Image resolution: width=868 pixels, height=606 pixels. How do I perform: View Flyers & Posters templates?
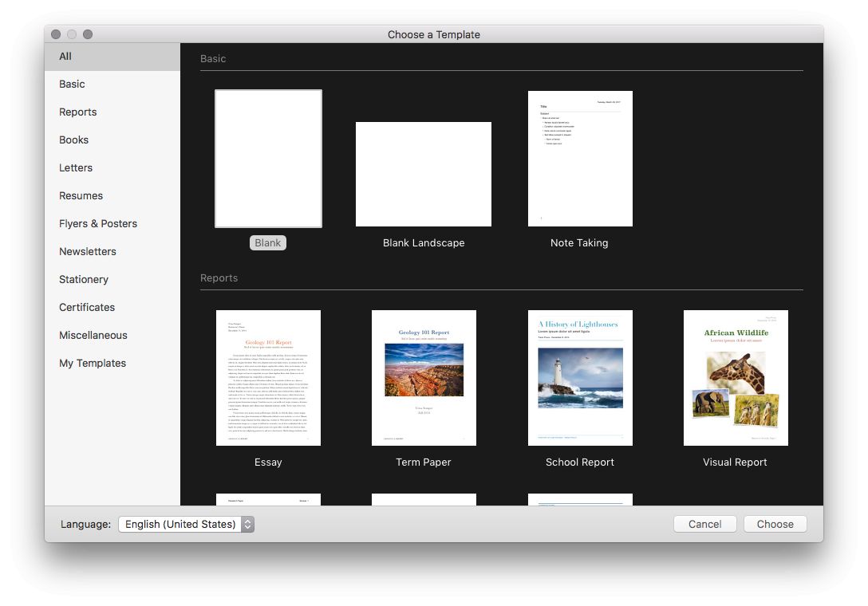[x=98, y=224]
